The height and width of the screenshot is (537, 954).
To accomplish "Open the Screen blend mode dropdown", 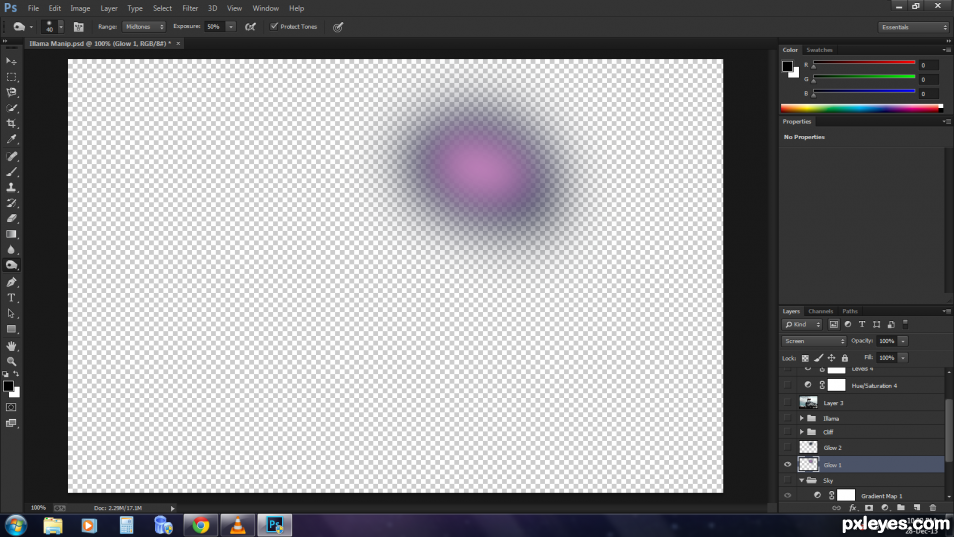I will click(x=813, y=341).
